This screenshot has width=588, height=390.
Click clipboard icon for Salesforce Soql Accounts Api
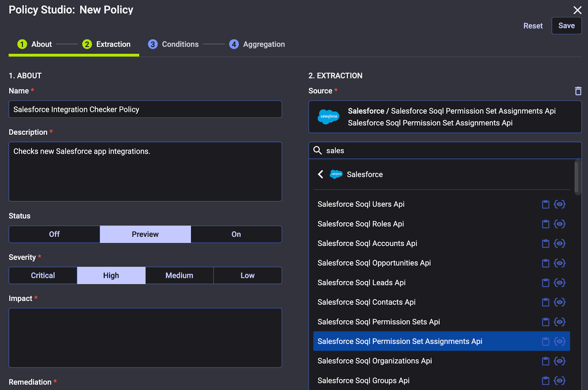tap(546, 243)
